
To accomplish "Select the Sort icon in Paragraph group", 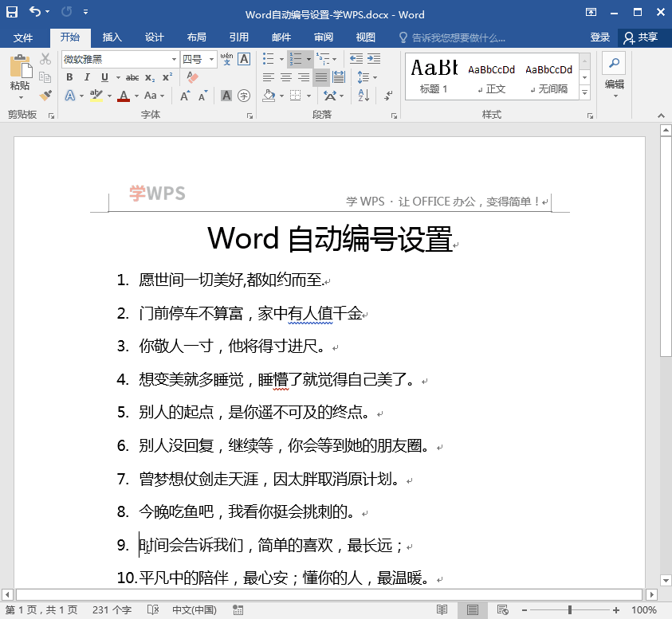I will coord(363,94).
